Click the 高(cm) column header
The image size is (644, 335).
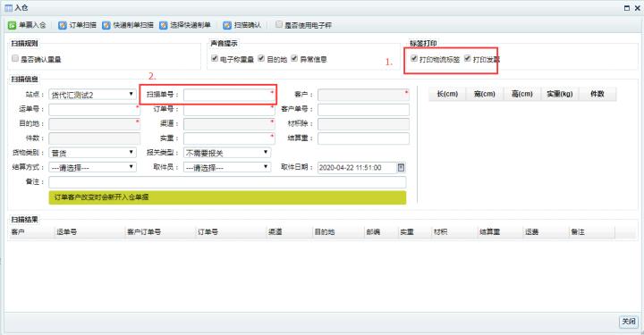(x=522, y=94)
